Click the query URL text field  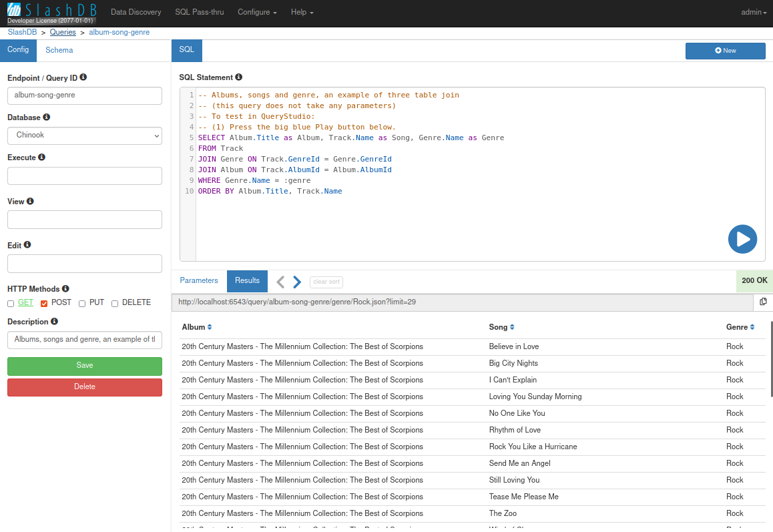point(463,302)
